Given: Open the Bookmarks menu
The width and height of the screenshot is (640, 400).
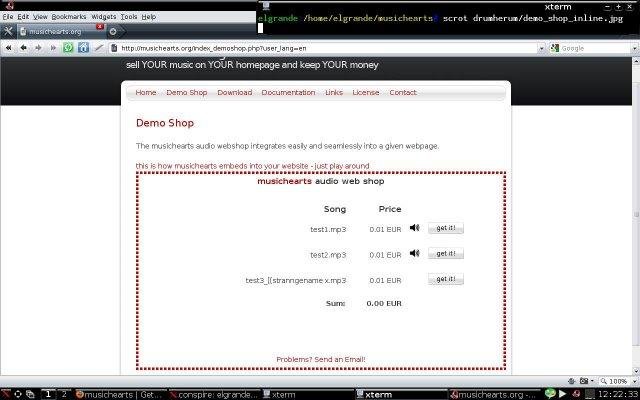Looking at the screenshot, I should pyautogui.click(x=69, y=17).
